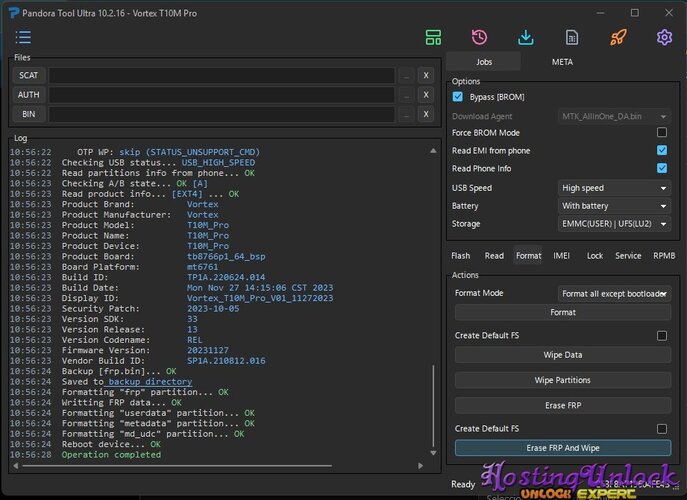Click horizontal scrollbar right arrow in log
The height and width of the screenshot is (500, 687).
tap(420, 466)
